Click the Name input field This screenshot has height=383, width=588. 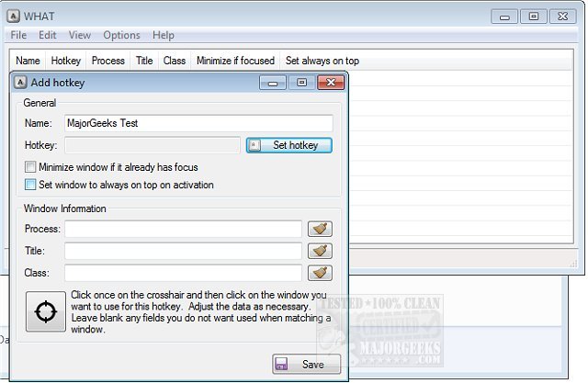click(198, 123)
